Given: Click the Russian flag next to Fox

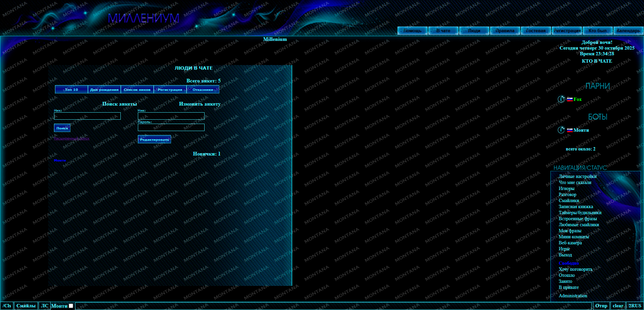Looking at the screenshot, I should [x=570, y=99].
